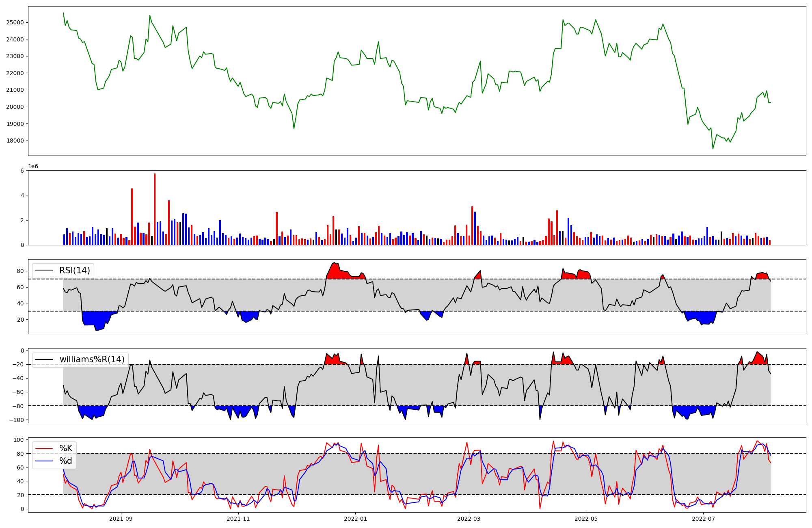Click the 2021-11 x-axis date label
Image resolution: width=812 pixels, height=528 pixels.
point(238,519)
